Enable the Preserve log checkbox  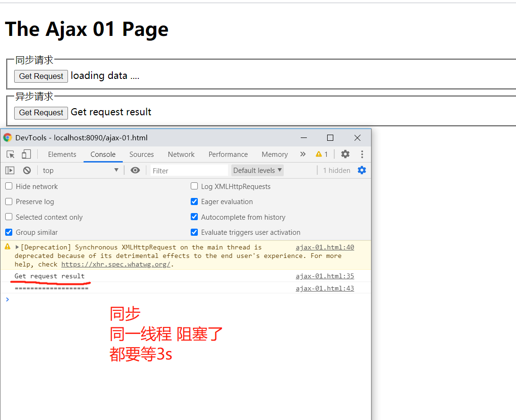8,202
